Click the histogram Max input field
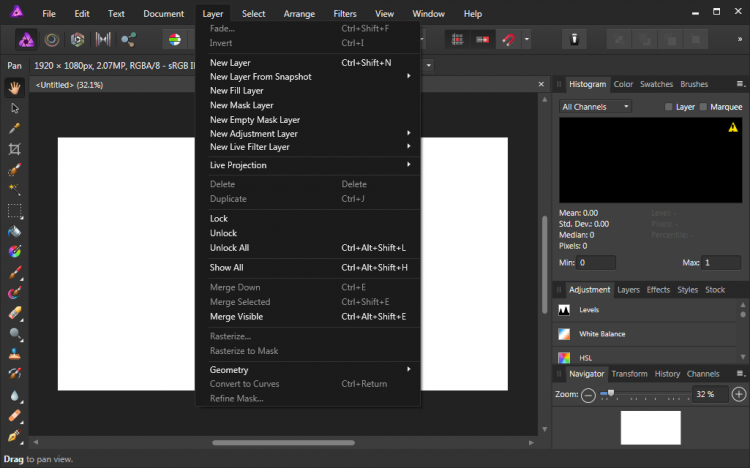The width and height of the screenshot is (750, 468). (721, 263)
